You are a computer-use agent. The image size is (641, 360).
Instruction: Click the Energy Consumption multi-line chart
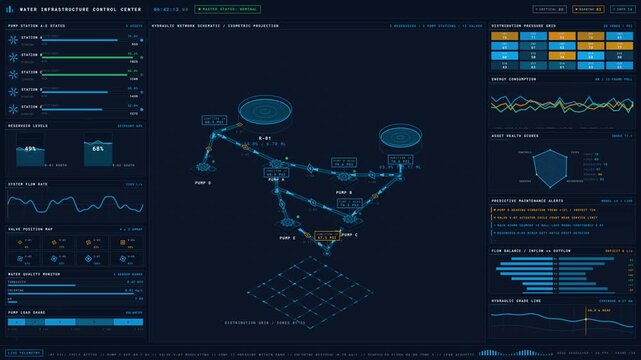(562, 105)
